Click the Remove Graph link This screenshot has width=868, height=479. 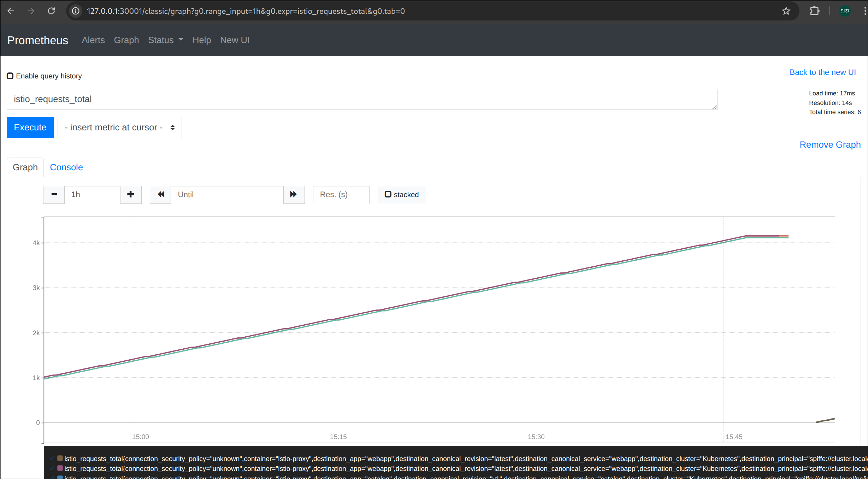(830, 144)
